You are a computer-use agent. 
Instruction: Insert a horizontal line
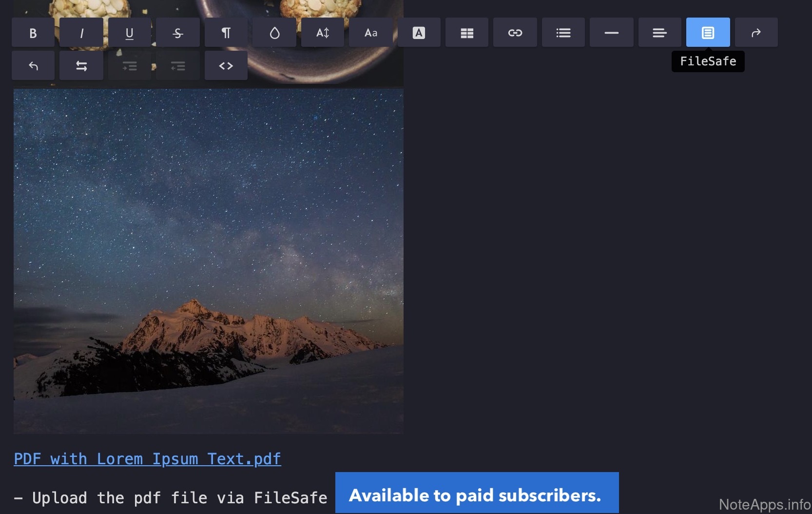[x=611, y=33]
